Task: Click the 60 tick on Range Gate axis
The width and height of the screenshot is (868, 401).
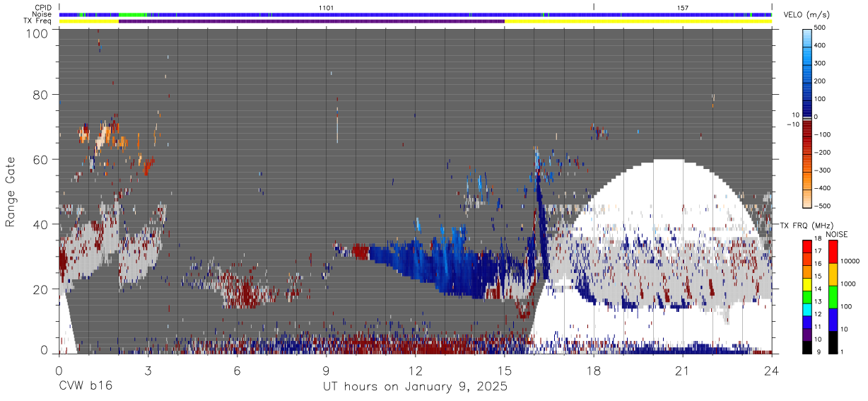Action: pos(42,159)
